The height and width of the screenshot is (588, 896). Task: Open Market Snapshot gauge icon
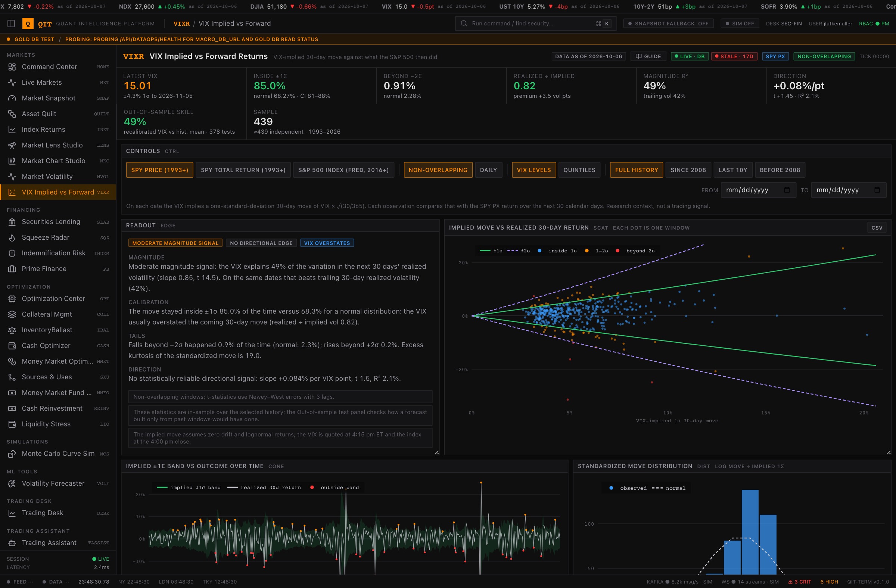pos(12,98)
